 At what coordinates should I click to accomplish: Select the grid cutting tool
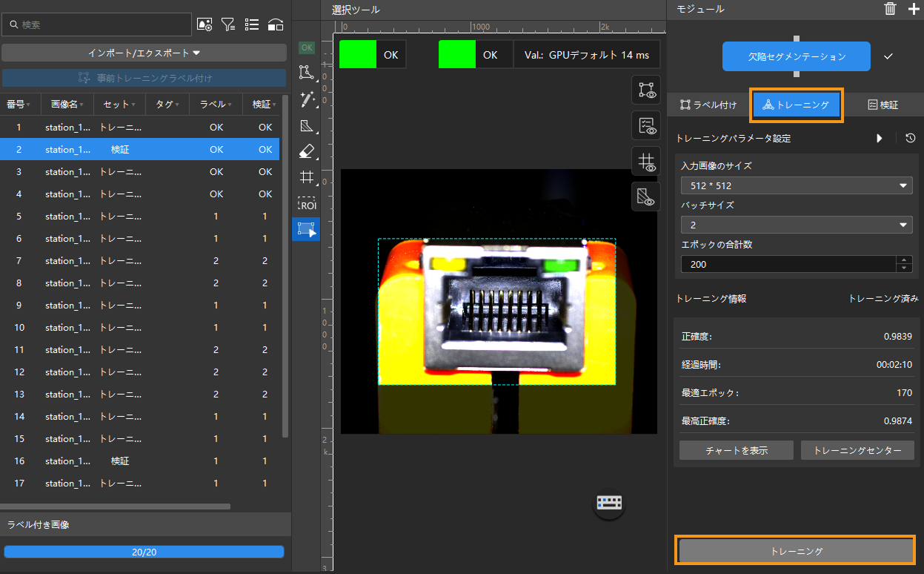click(305, 177)
